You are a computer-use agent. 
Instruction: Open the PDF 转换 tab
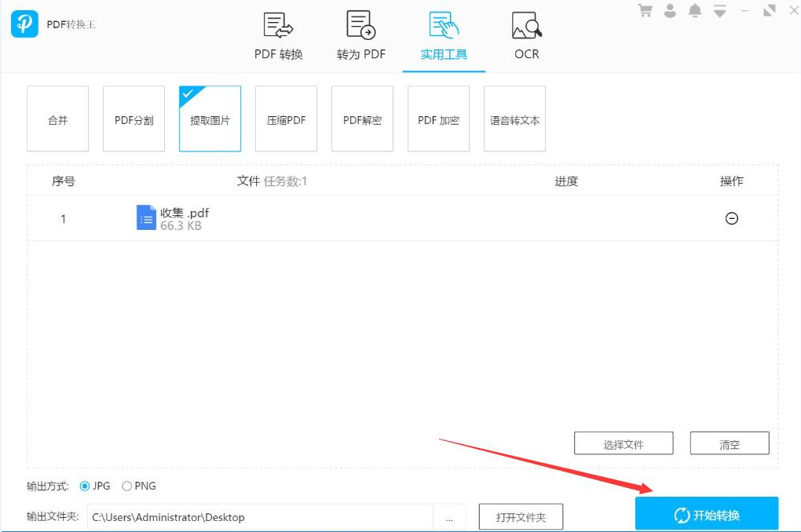click(279, 36)
